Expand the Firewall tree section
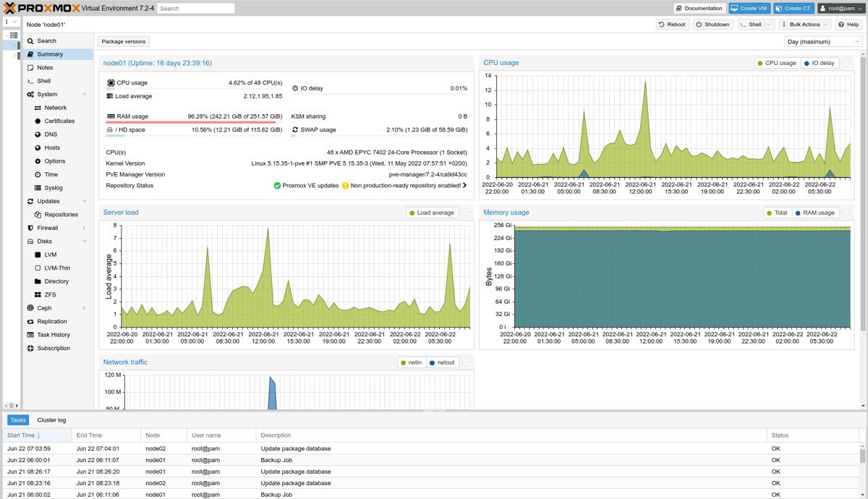Image resolution: width=868 pixels, height=499 pixels. (85, 227)
